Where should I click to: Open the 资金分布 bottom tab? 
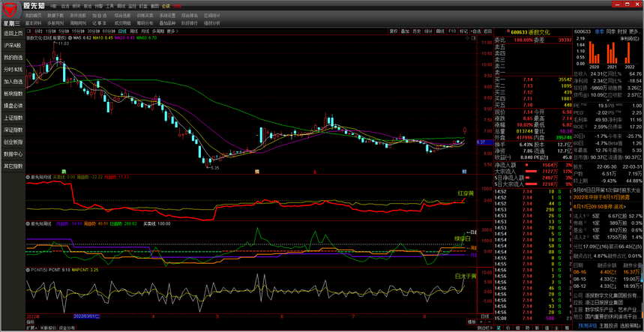(x=67, y=328)
